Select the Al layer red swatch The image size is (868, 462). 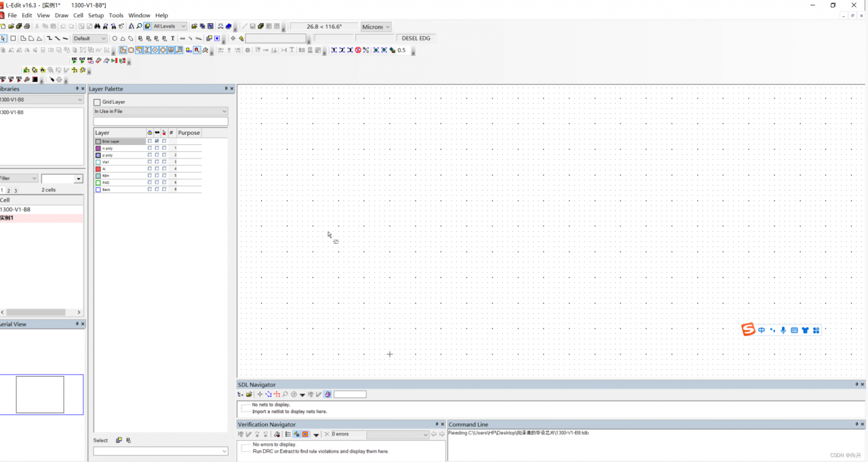[x=98, y=169]
